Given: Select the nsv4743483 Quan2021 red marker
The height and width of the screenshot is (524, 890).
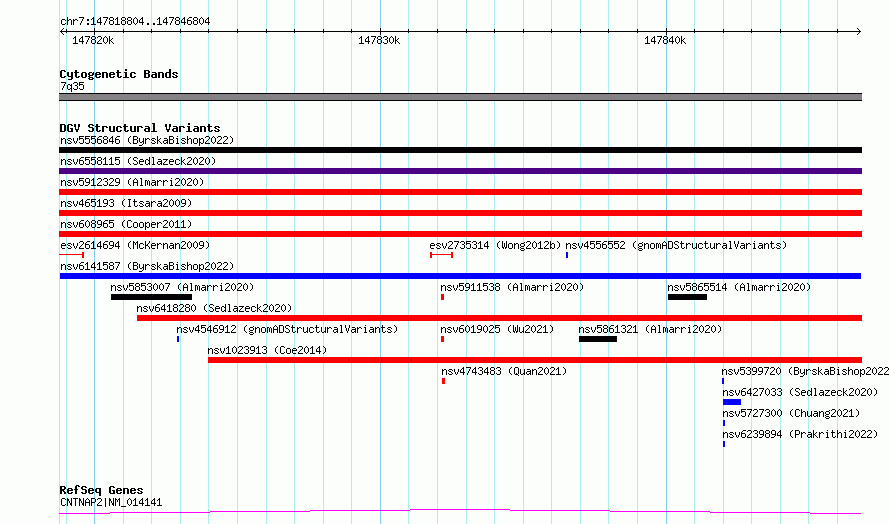Looking at the screenshot, I should pyautogui.click(x=443, y=382).
